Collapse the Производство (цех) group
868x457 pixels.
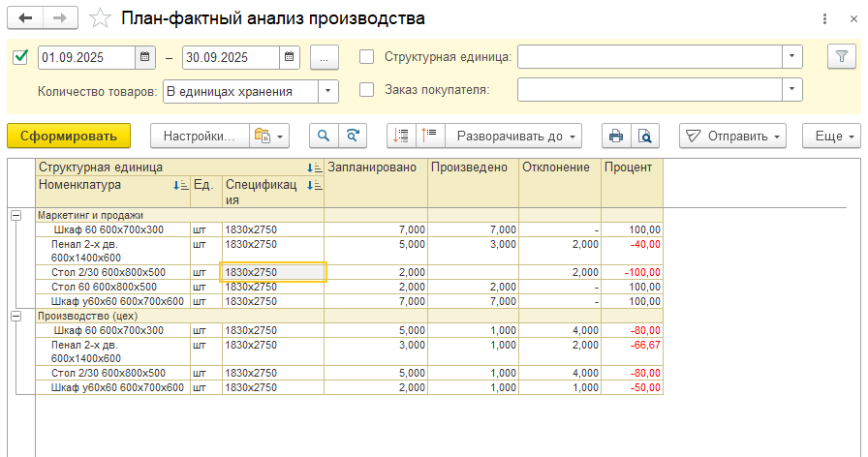coord(15,316)
